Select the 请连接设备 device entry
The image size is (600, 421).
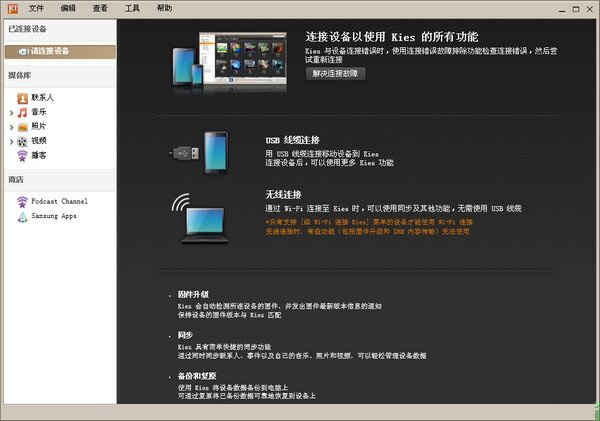58,50
